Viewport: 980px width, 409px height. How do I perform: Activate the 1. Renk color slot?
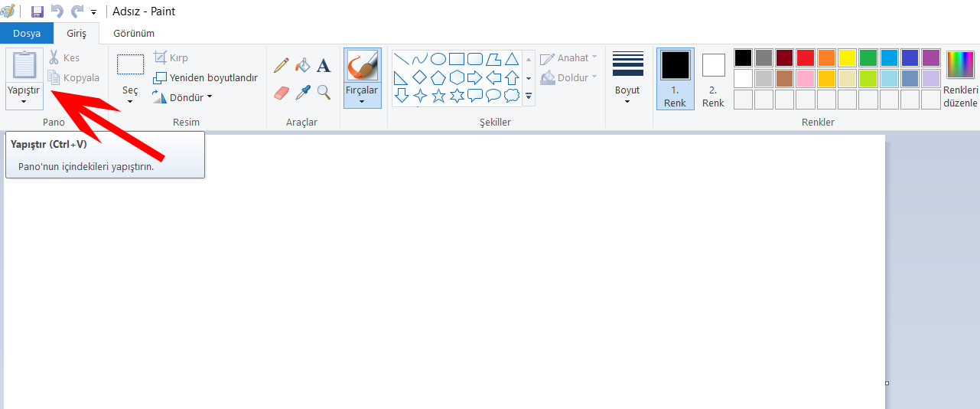(x=675, y=79)
